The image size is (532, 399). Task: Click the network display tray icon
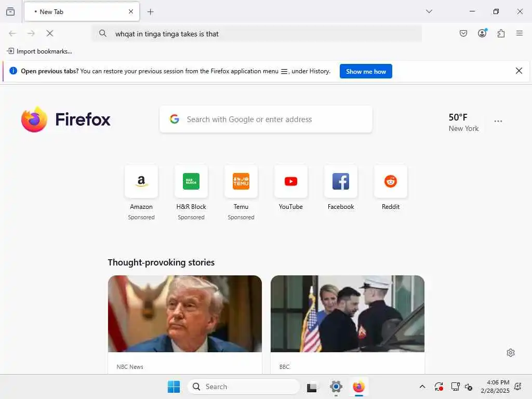pyautogui.click(x=455, y=387)
